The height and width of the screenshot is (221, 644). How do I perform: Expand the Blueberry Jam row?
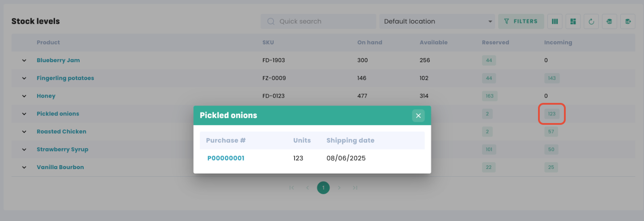coord(24,60)
